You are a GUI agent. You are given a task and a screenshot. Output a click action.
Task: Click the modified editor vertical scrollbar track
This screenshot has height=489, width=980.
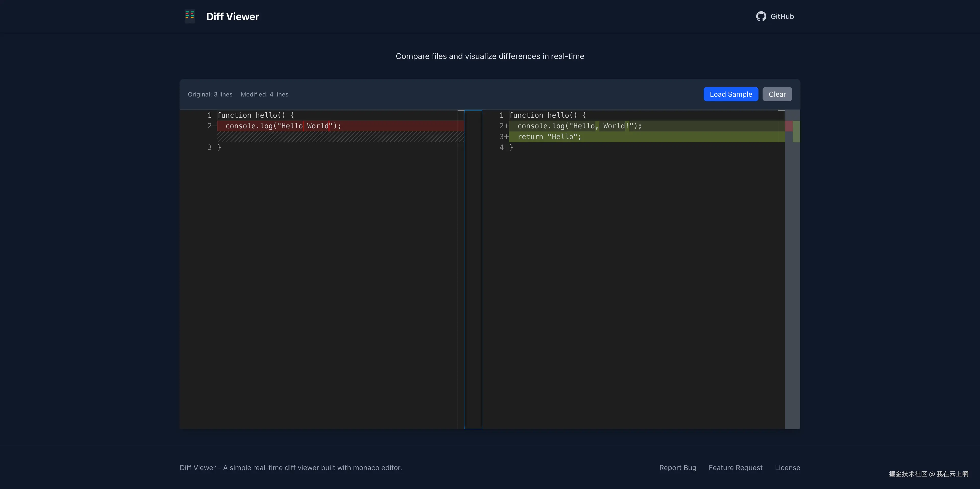(x=781, y=266)
